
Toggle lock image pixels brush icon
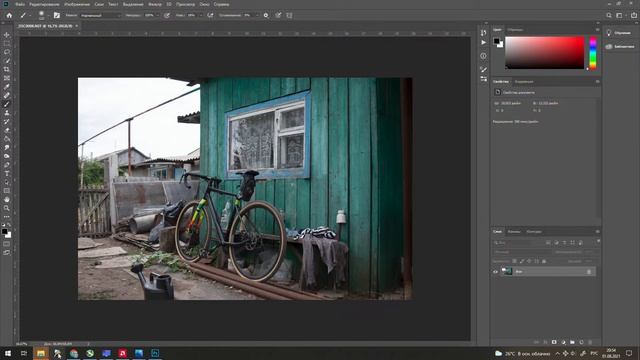coord(522,261)
